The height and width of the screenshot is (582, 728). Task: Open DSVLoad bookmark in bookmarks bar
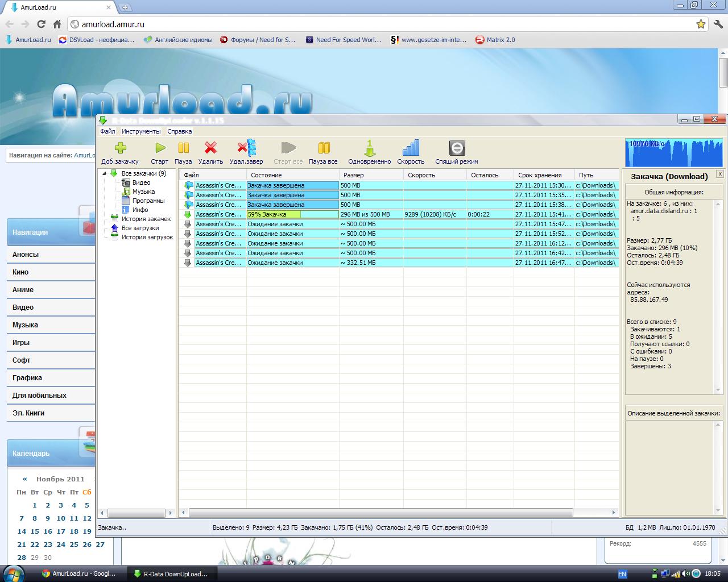97,40
